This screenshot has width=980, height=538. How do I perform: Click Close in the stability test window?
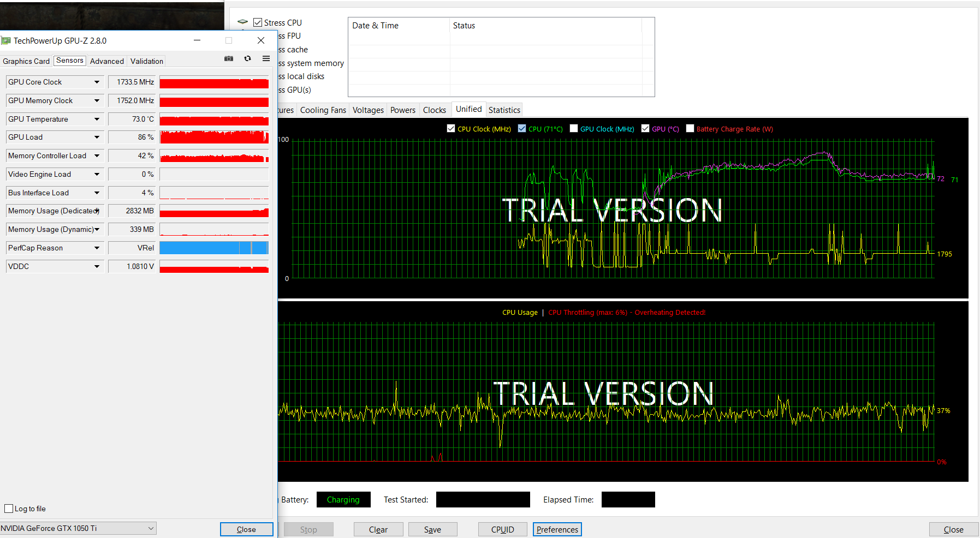click(x=954, y=529)
